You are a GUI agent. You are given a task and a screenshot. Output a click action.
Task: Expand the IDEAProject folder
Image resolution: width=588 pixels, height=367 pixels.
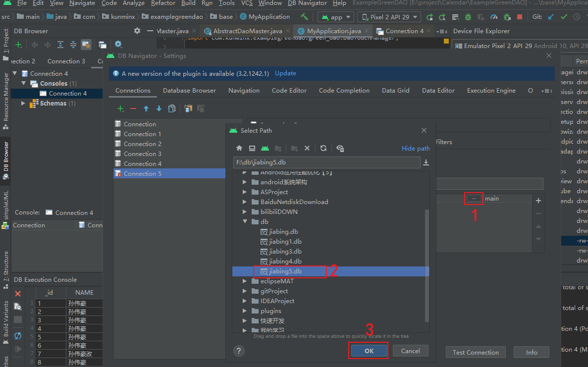245,301
